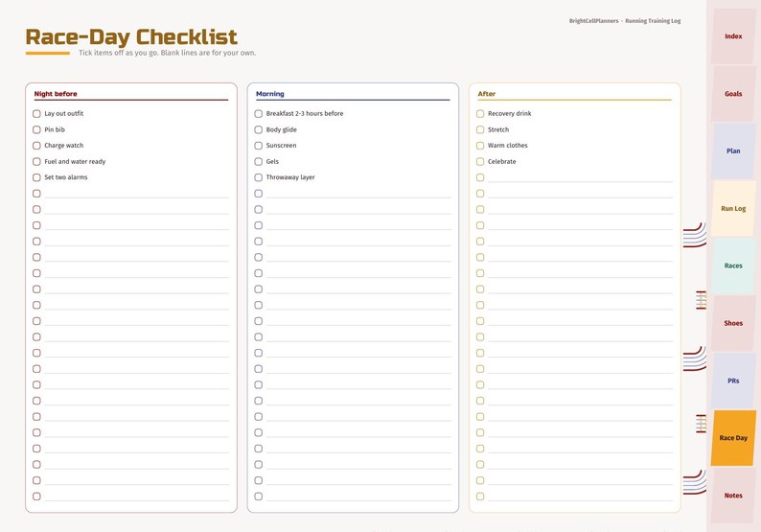Image resolution: width=761 pixels, height=532 pixels.
Task: Click the Tick items off subtitle text
Action: pyautogui.click(x=167, y=53)
